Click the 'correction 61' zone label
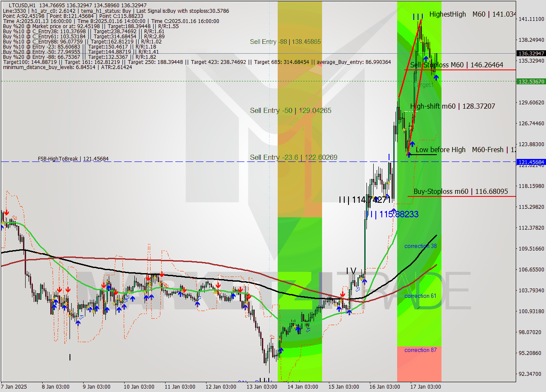Image resolution: width=546 pixels, height=392 pixels. 420,296
